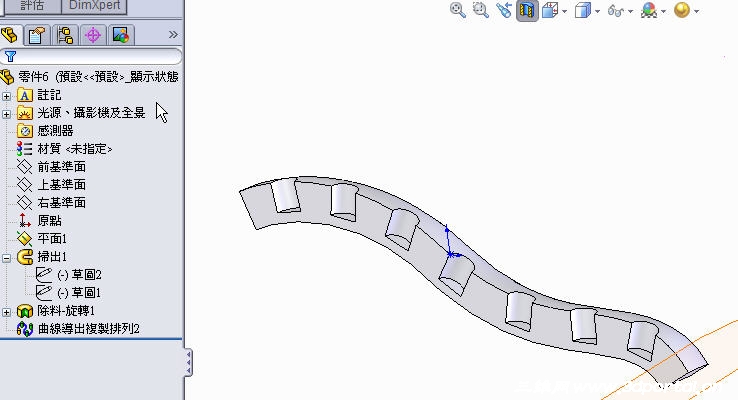Click the 註記 folder icon
Viewport: 738px width, 400px height.
pyautogui.click(x=25, y=95)
